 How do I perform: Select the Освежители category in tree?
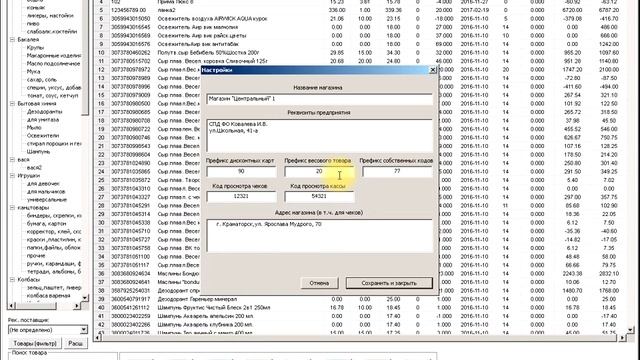coord(43,136)
